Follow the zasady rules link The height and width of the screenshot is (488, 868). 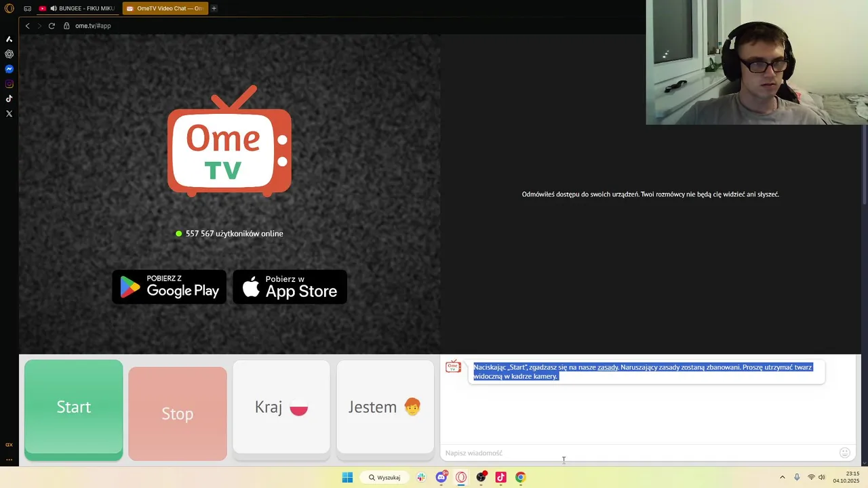click(x=608, y=367)
